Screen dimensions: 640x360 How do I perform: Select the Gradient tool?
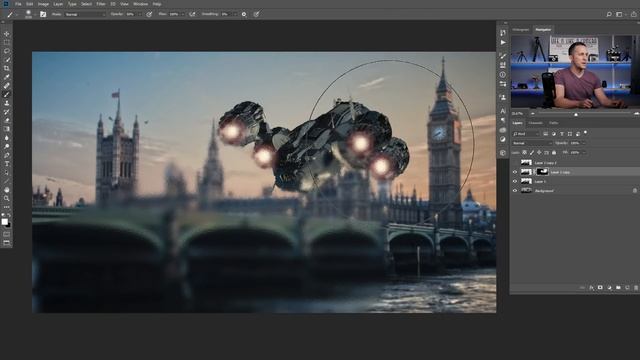7,129
